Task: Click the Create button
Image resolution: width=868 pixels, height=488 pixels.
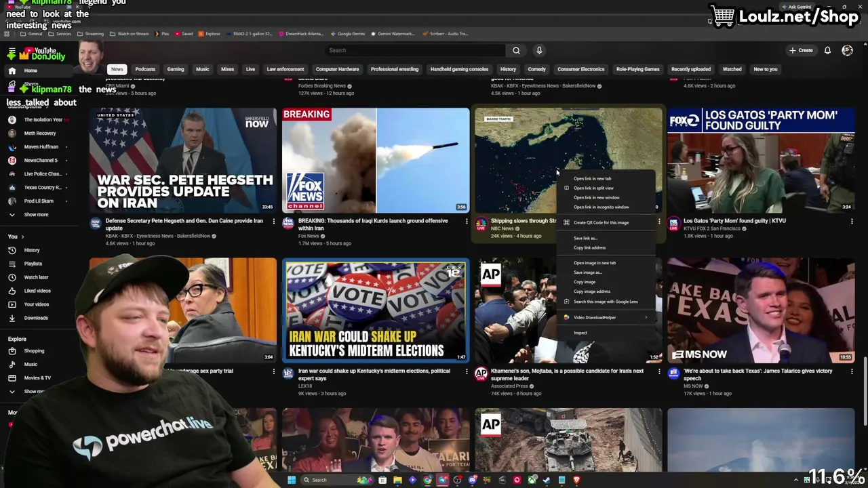Action: 800,50
